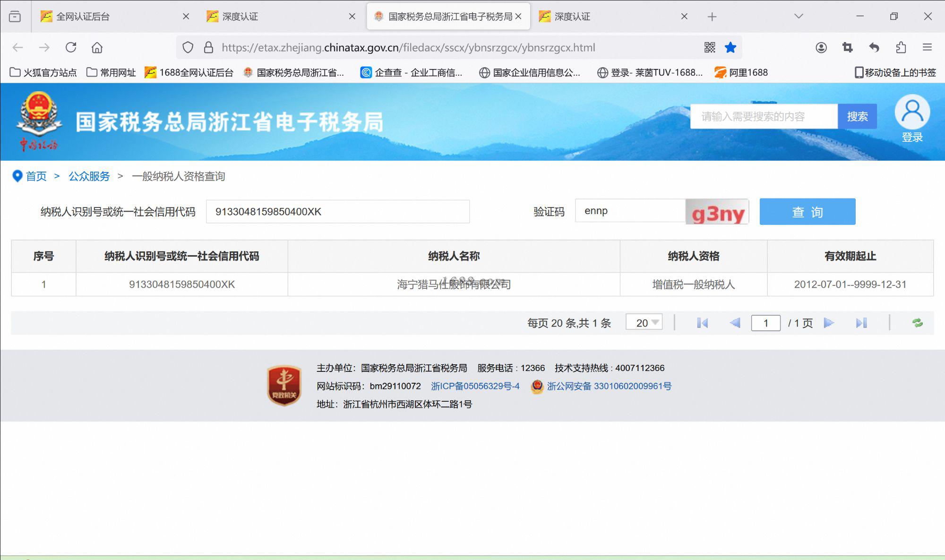945x560 pixels.
Task: Click the 公众服务 breadcrumb link
Action: [x=89, y=176]
